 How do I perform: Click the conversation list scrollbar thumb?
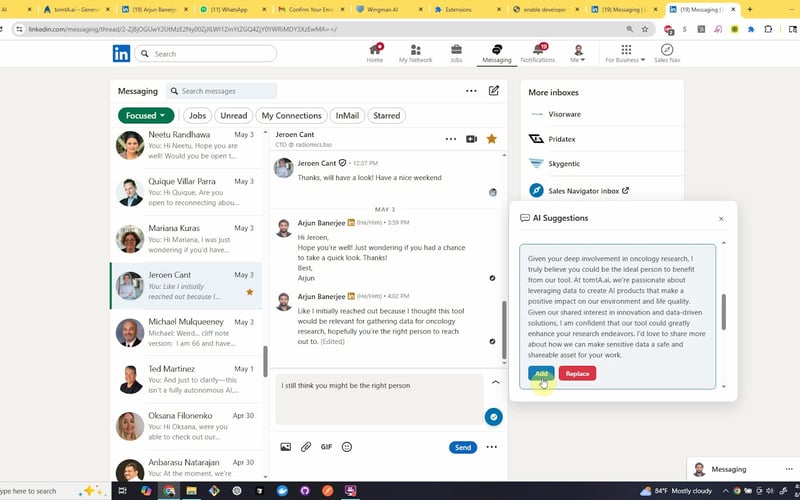pyautogui.click(x=265, y=361)
